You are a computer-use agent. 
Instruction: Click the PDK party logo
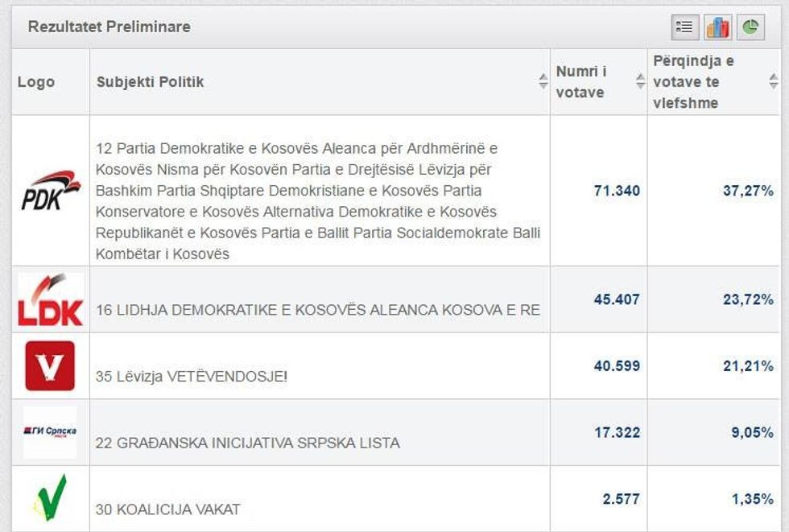click(x=50, y=190)
